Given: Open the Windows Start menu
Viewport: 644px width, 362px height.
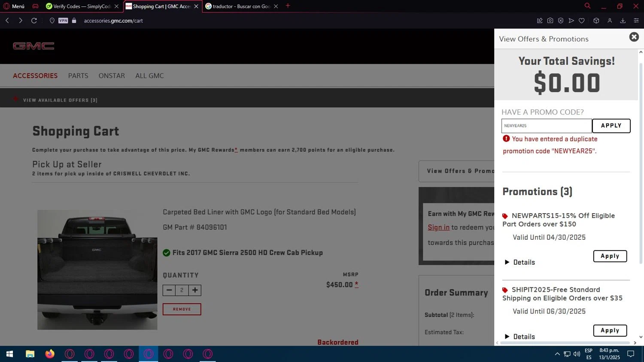Looking at the screenshot, I should click(x=9, y=354).
